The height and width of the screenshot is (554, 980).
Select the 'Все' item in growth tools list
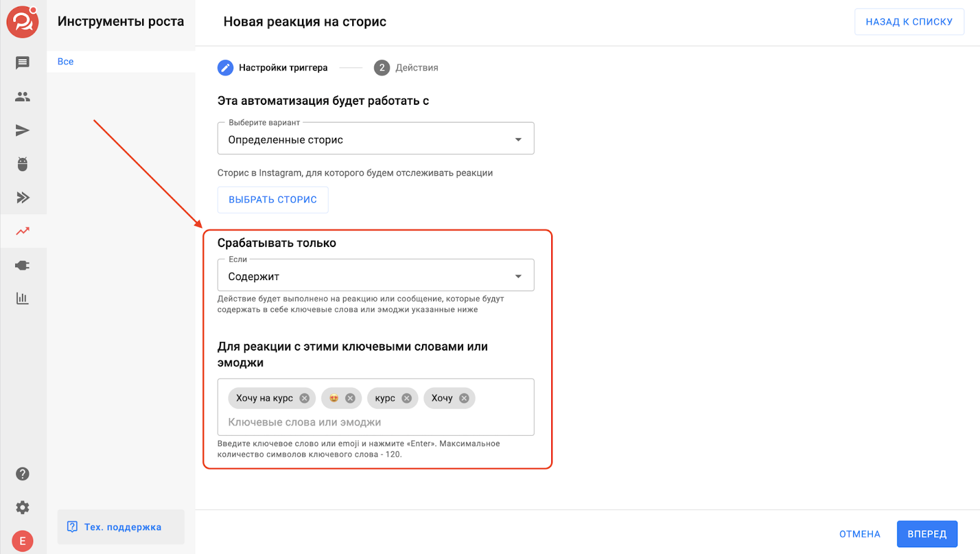[66, 61]
